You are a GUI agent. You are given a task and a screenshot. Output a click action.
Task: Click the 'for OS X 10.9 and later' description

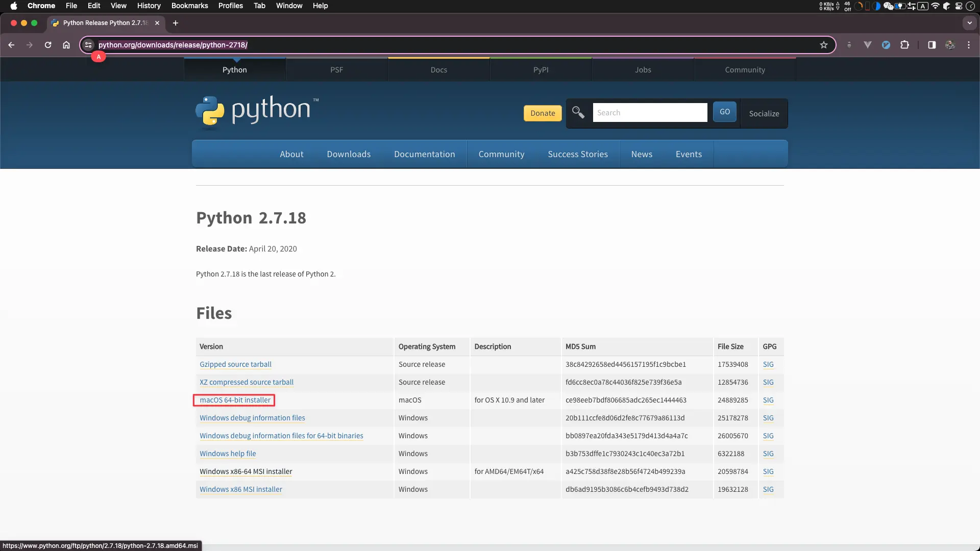click(509, 400)
